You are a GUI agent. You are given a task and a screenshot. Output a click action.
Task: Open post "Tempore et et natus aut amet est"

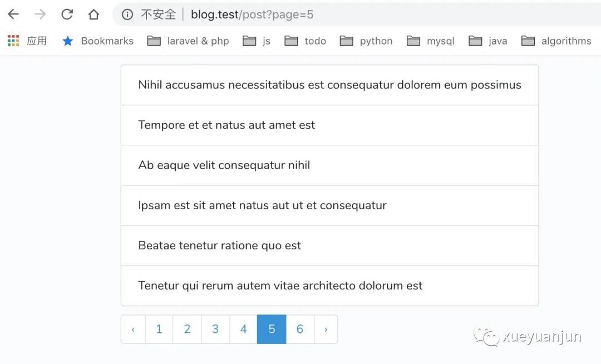click(x=226, y=125)
